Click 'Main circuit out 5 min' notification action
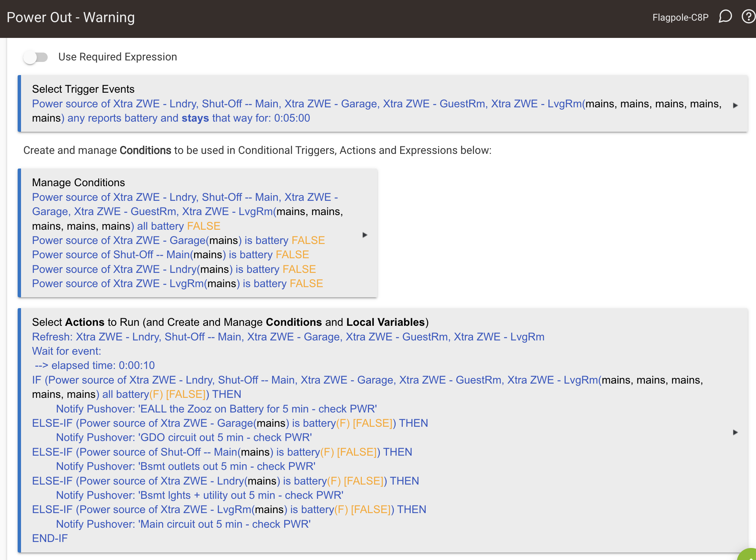This screenshot has width=756, height=560. click(x=183, y=524)
